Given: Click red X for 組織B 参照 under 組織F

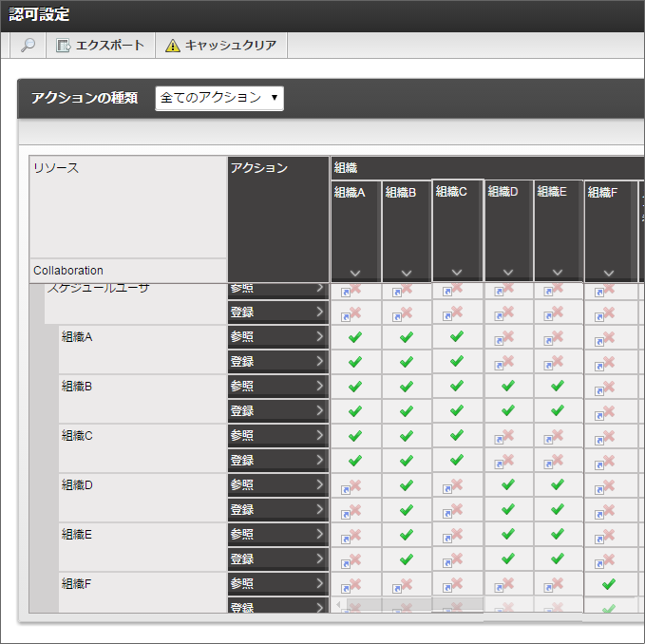Looking at the screenshot, I should (x=609, y=387).
